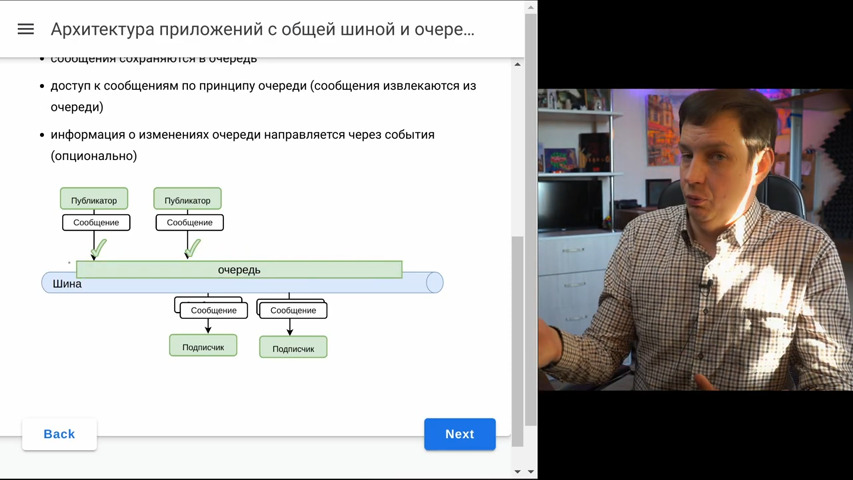Viewport: 853px width, 480px height.
Task: Select the right Подписчик box
Action: [293, 348]
